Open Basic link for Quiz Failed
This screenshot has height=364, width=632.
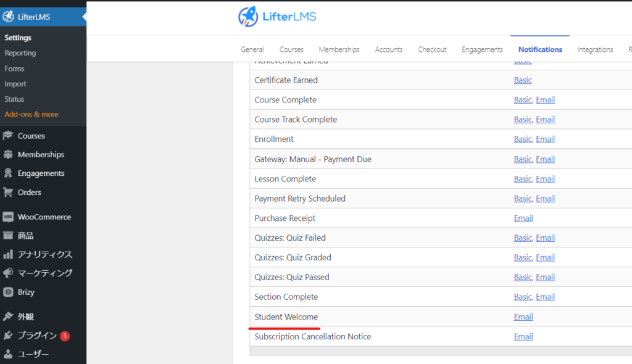click(523, 238)
